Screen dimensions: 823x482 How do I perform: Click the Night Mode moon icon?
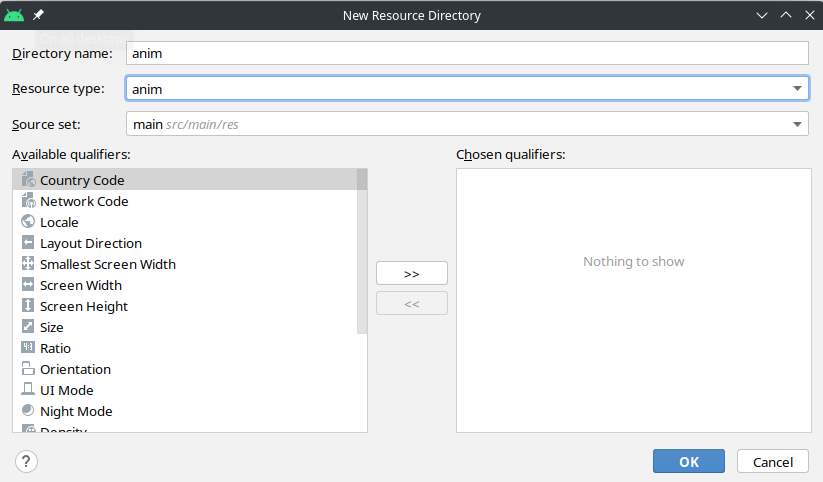tap(28, 411)
